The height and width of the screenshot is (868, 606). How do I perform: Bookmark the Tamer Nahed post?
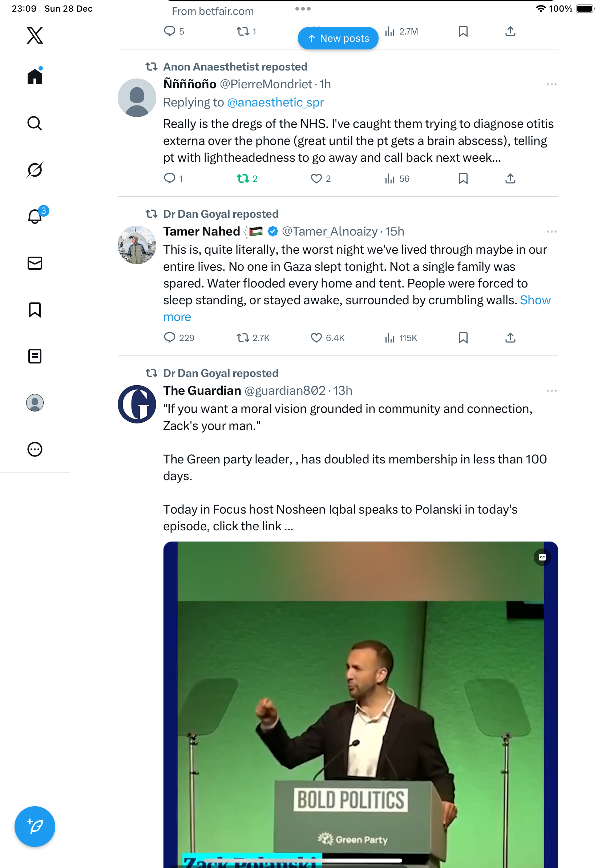pos(463,338)
